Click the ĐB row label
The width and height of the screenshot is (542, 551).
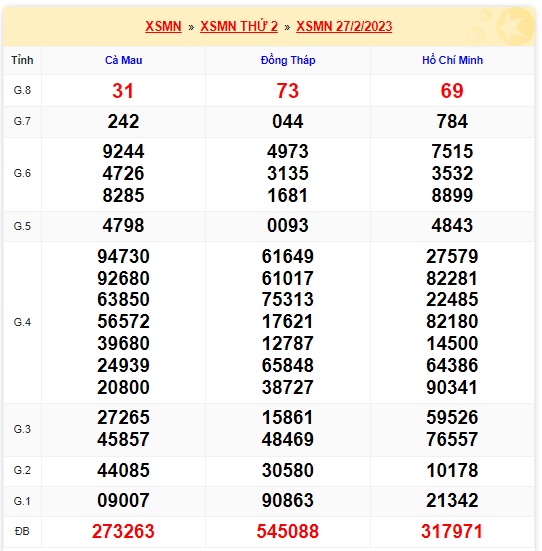(x=22, y=531)
